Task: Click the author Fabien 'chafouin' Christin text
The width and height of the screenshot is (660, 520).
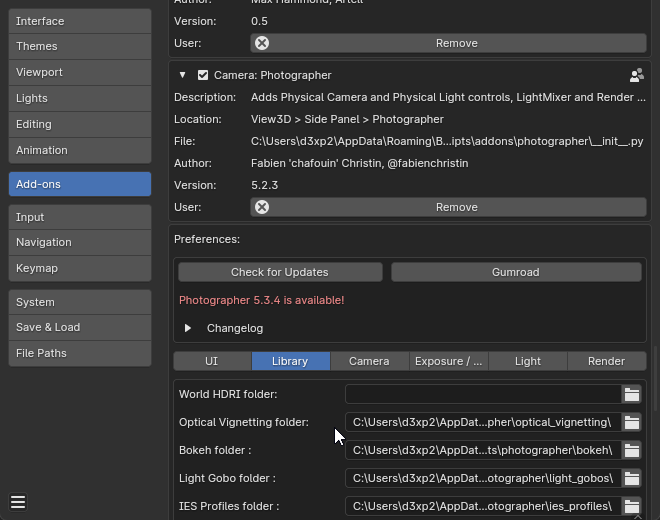Action: 359,163
